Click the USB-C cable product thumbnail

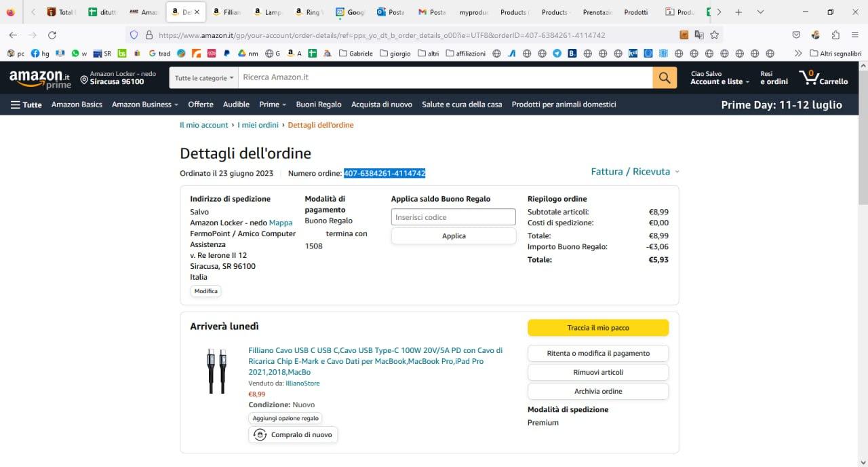click(217, 371)
